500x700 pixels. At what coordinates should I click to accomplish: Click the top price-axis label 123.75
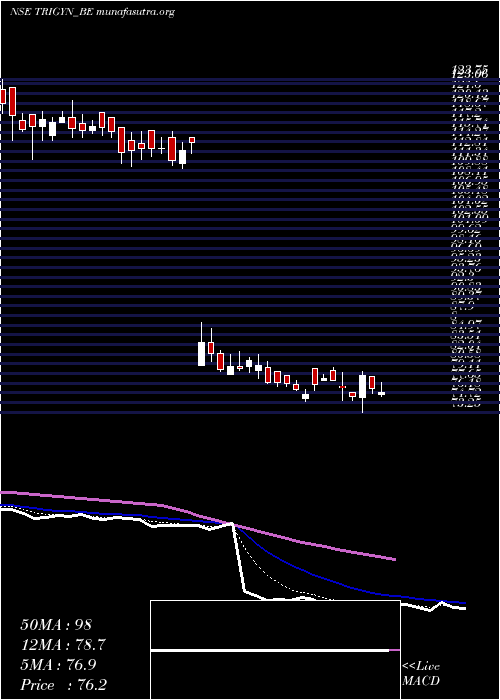click(469, 68)
